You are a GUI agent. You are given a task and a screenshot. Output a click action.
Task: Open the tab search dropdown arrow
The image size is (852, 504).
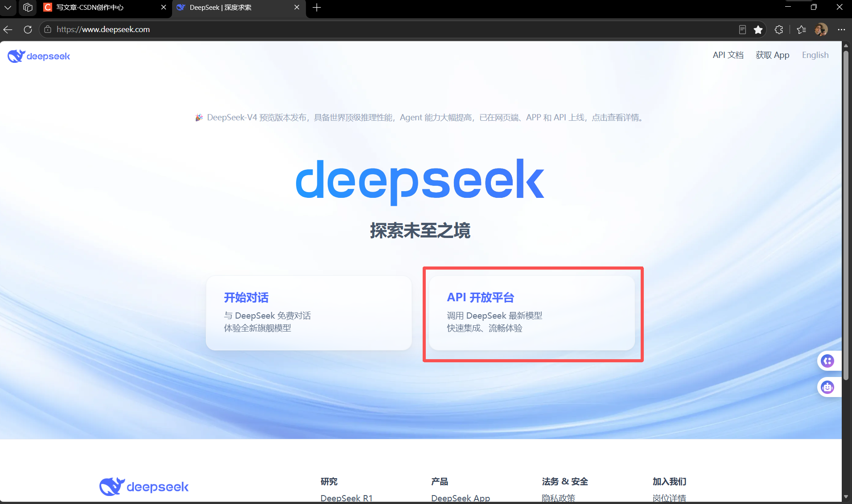(x=8, y=7)
